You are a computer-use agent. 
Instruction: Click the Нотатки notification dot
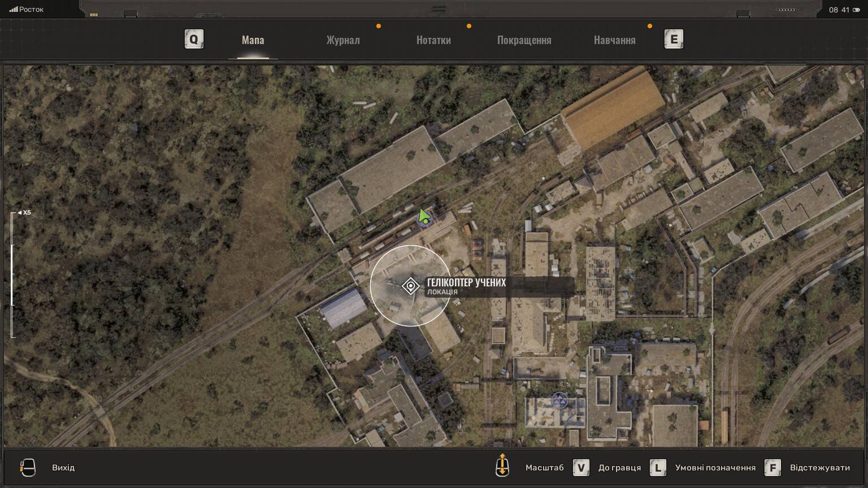click(x=469, y=26)
